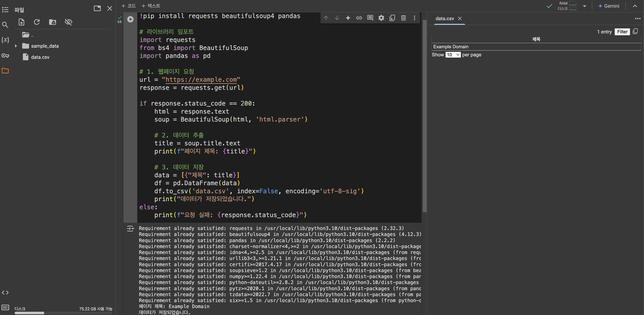The image size is (644, 315).
Task: Add a comment to the cell
Action: point(370,18)
